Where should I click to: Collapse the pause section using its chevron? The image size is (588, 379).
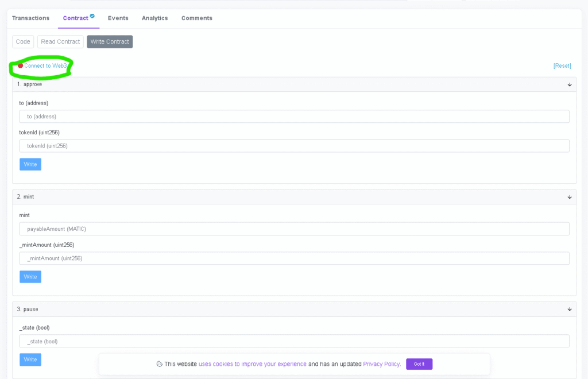coord(569,309)
